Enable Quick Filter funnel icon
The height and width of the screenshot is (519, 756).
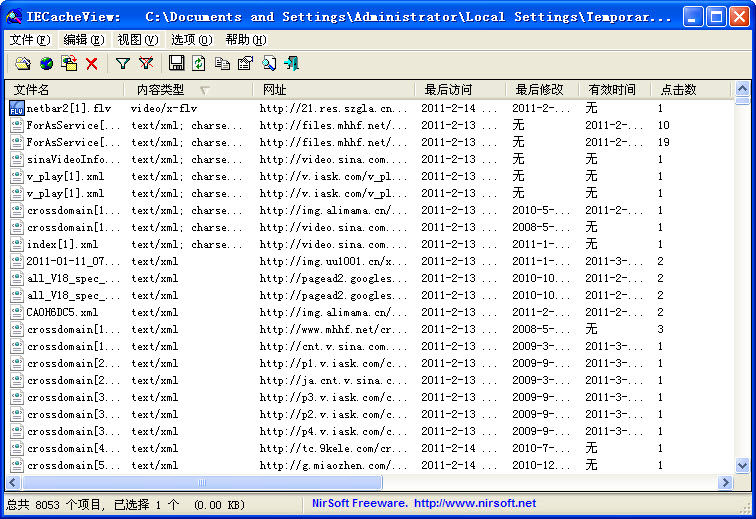[x=122, y=64]
